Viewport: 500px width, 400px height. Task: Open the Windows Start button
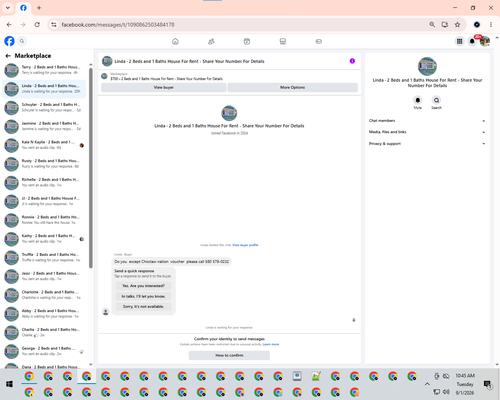tap(9, 384)
